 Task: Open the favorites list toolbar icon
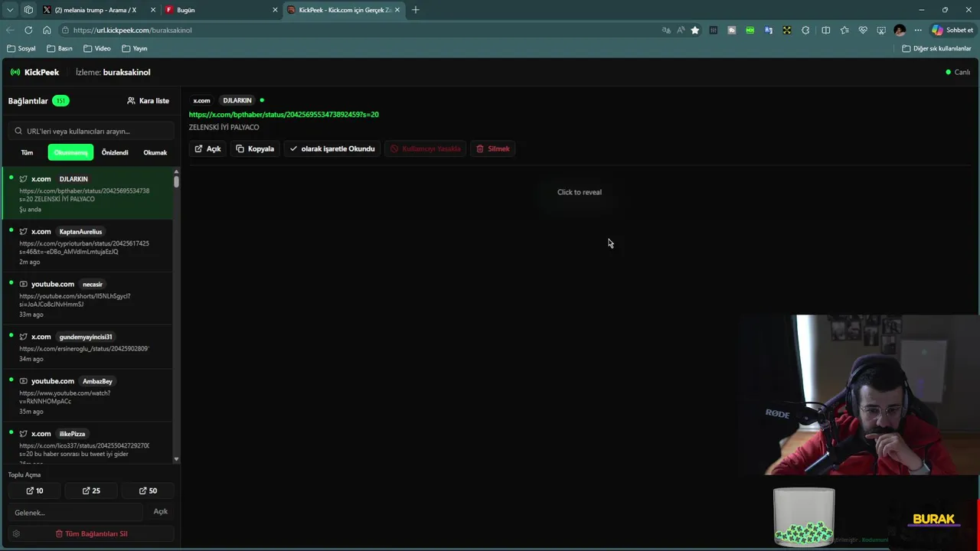tap(844, 30)
